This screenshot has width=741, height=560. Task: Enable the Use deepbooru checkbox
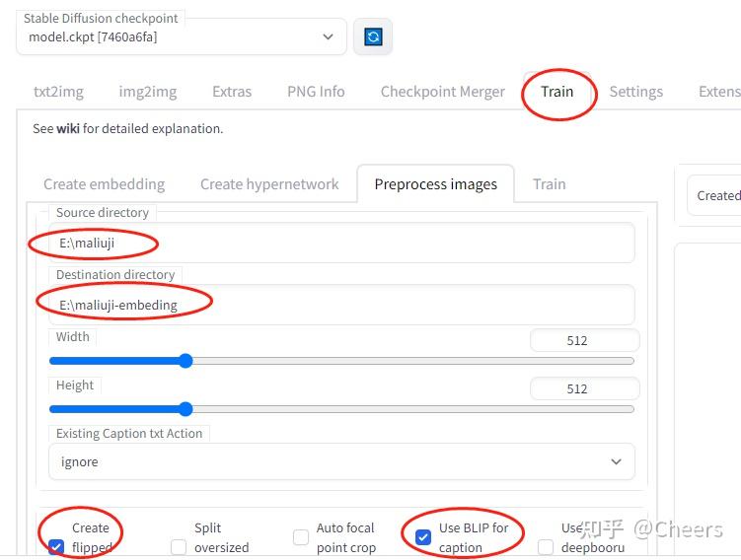coord(546,546)
